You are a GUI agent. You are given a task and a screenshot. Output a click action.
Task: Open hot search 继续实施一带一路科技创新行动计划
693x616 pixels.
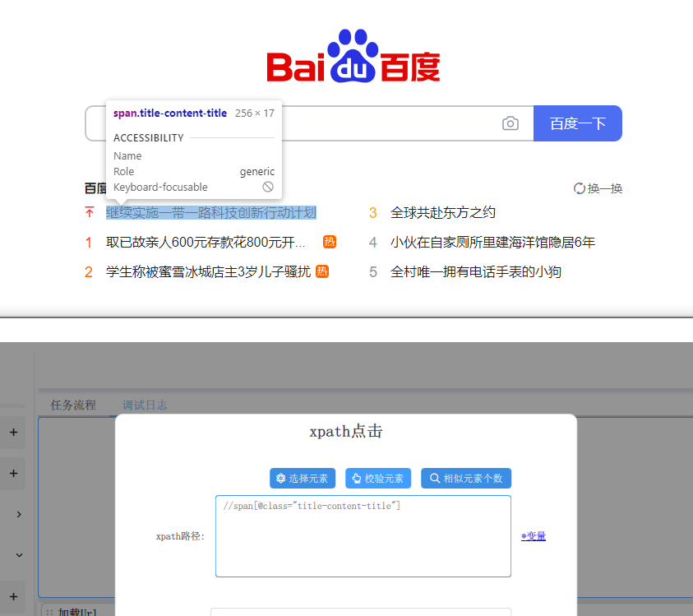[x=211, y=213]
